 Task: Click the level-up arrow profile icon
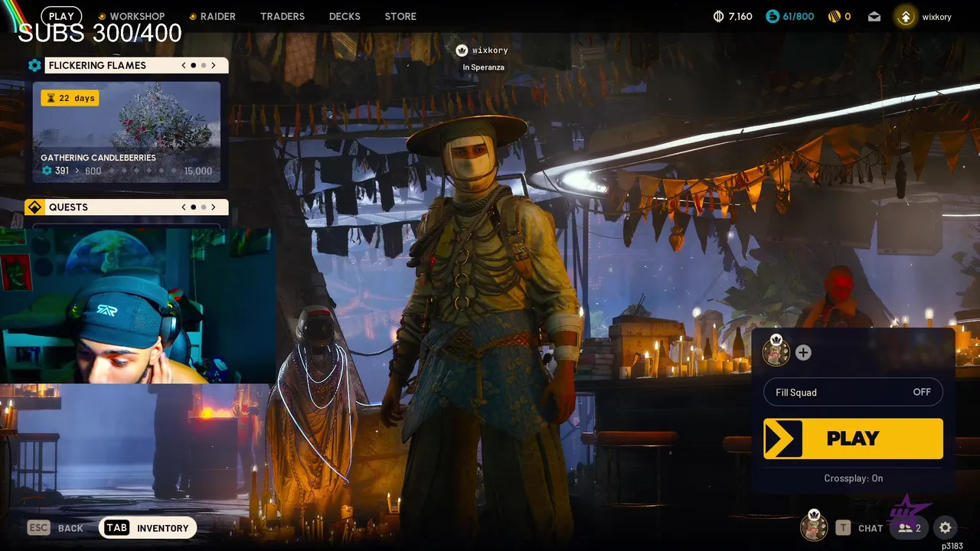tap(906, 16)
